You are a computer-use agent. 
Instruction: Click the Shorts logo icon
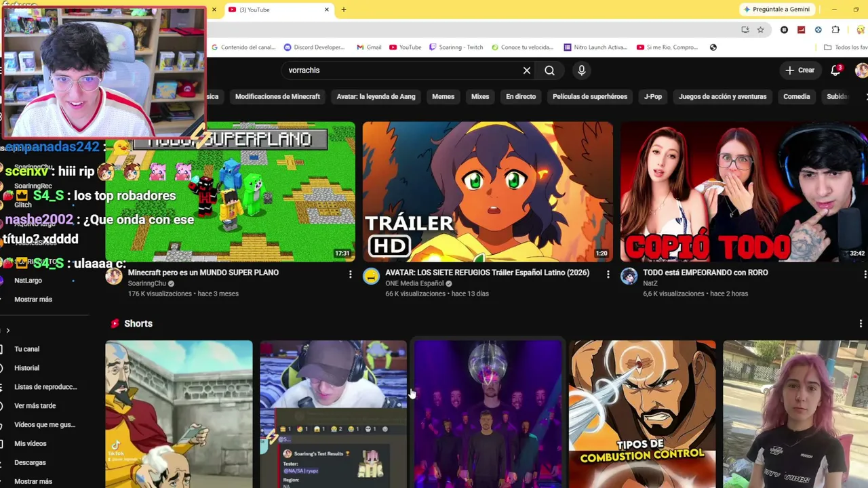[115, 324]
